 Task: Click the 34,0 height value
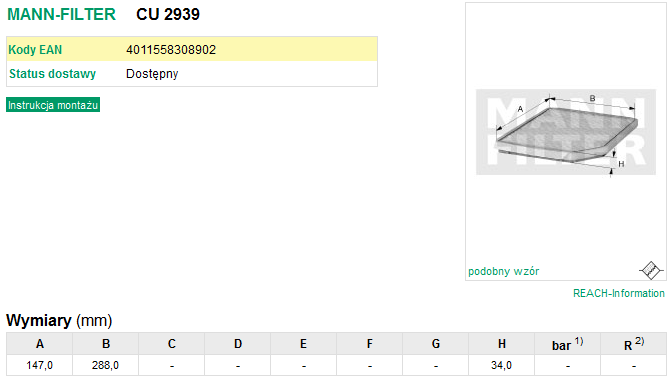click(x=501, y=365)
